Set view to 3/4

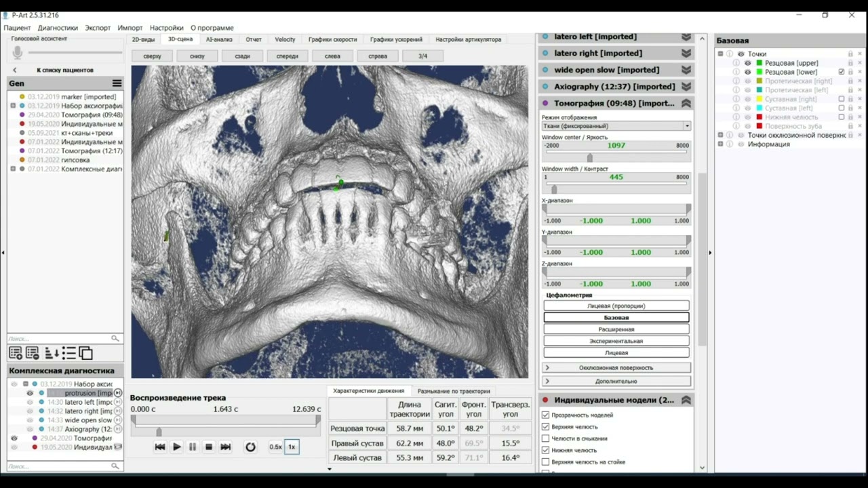422,56
